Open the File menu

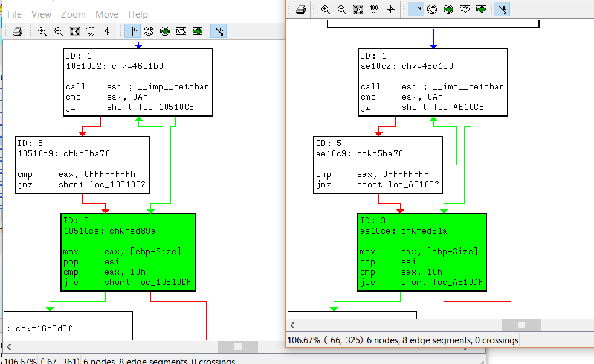tap(15, 14)
